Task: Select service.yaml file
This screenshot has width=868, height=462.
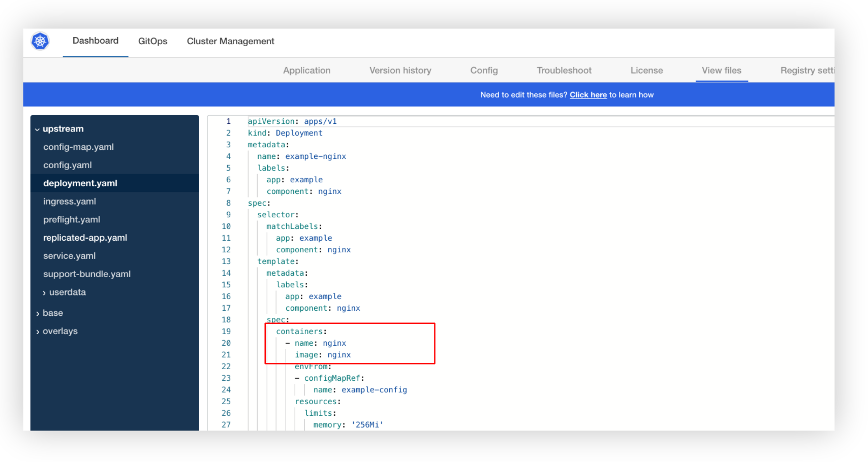Action: (x=69, y=255)
